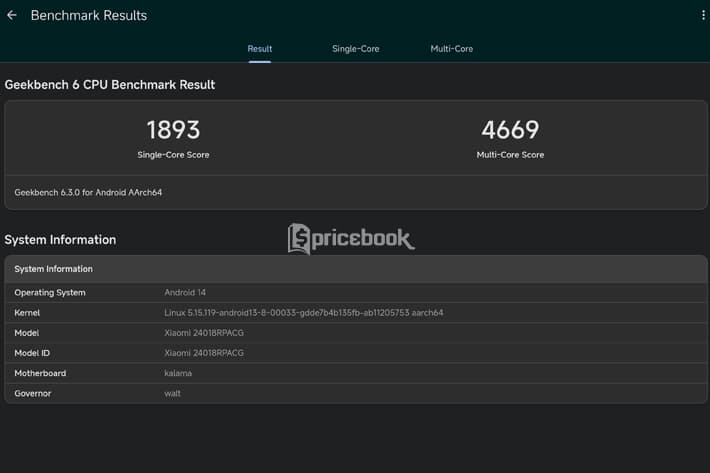
Task: Click the large 'System Information' section heading
Action: point(60,239)
